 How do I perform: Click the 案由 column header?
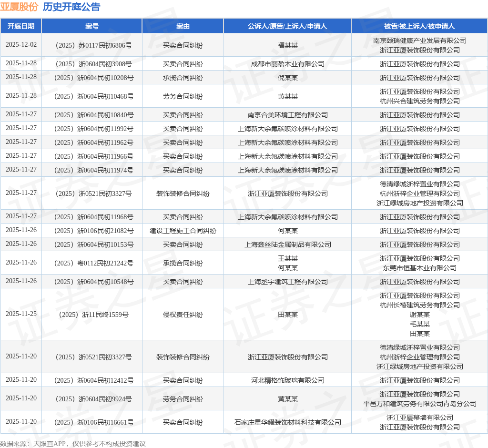click(183, 26)
